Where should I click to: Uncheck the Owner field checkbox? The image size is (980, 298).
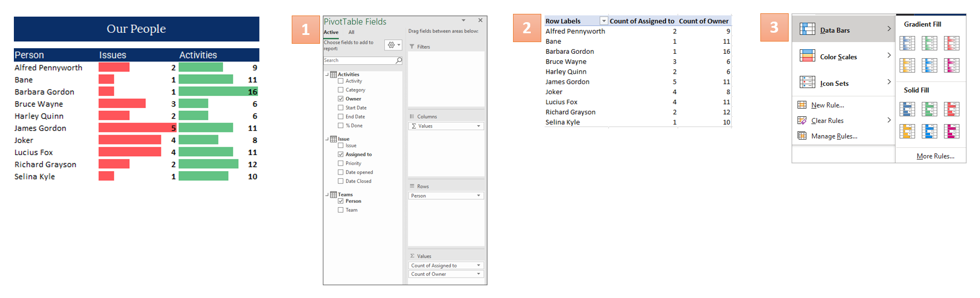click(341, 99)
